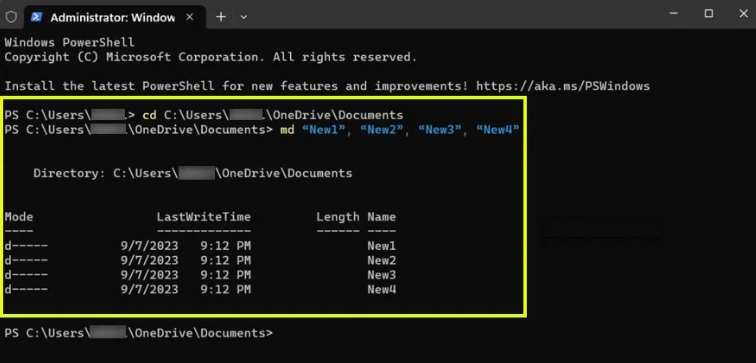Click the New4 folder name in the listing

click(381, 289)
